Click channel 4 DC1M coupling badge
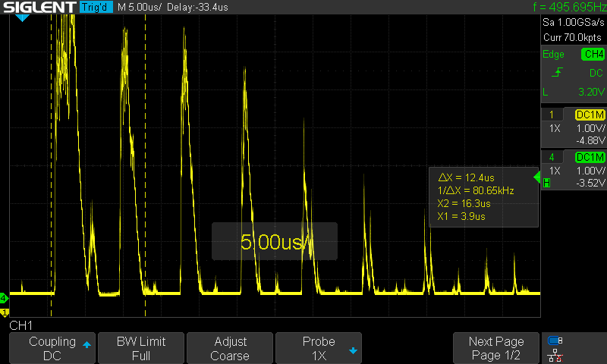Image resolution: width=607 pixels, height=364 pixels. (x=590, y=157)
